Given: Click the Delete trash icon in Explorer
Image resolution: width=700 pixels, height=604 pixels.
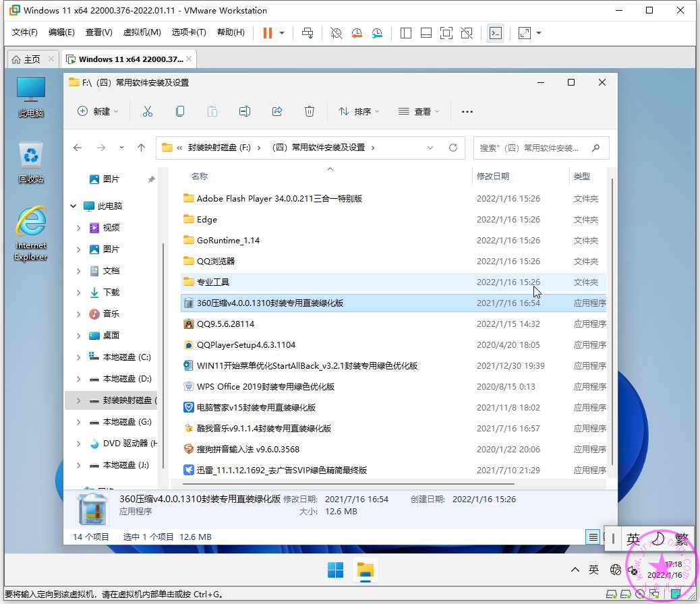Looking at the screenshot, I should 310,111.
